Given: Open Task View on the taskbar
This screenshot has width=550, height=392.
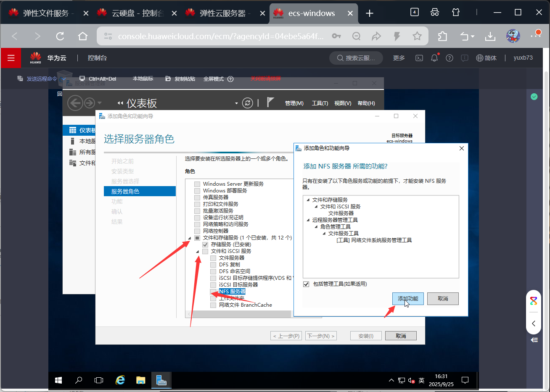Looking at the screenshot, I should [99, 380].
